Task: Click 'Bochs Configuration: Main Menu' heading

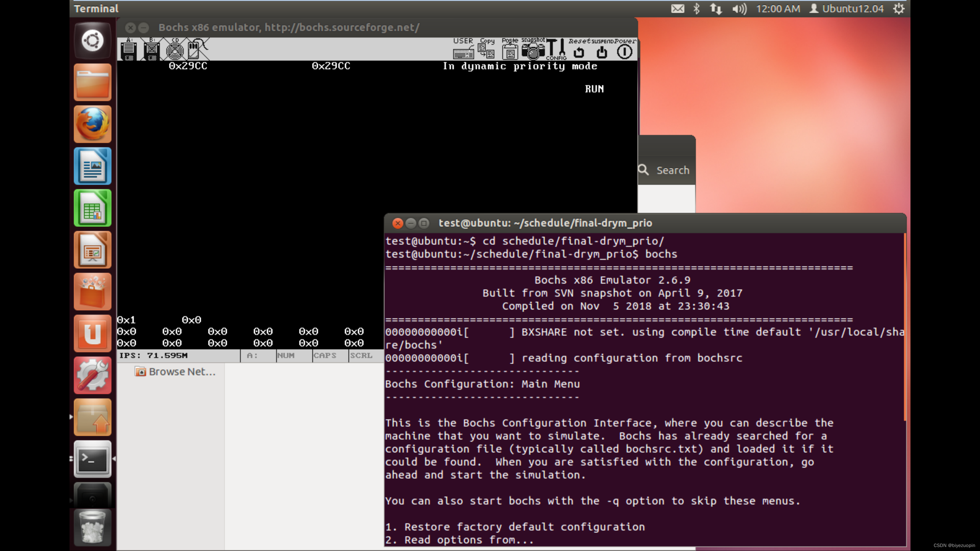Action: click(x=482, y=384)
